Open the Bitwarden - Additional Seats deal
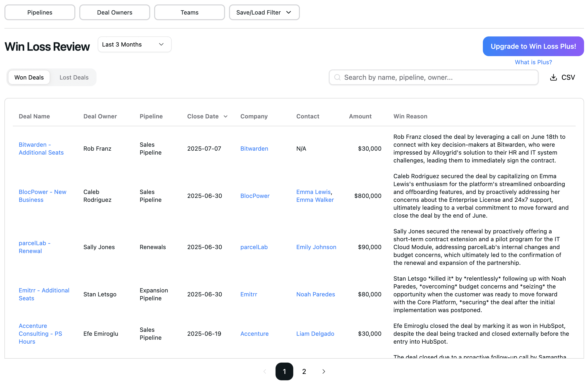Image resolution: width=588 pixels, height=384 pixels. 41,148
